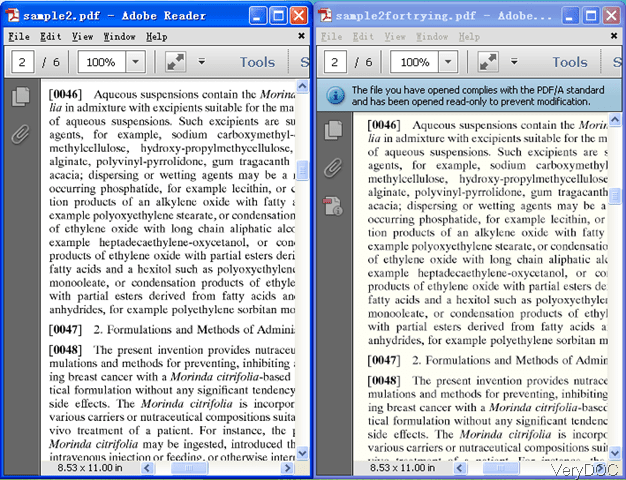Viewport: 626px width, 480px height.
Task: Click paragraph marker [0046] in sample2fortrying.pdf
Action: [384, 125]
